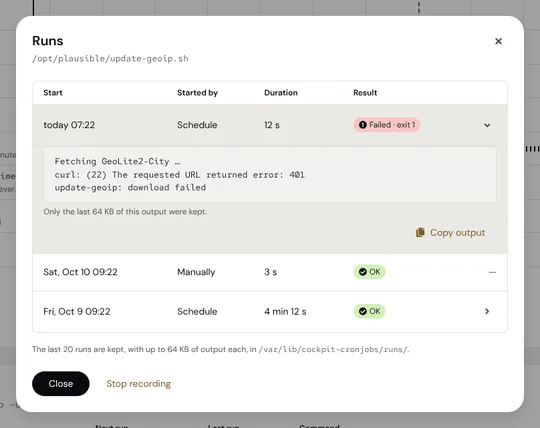Select the Sat, Oct 10 09:22 start cell
Image resolution: width=540 pixels, height=428 pixels.
pyautogui.click(x=80, y=272)
